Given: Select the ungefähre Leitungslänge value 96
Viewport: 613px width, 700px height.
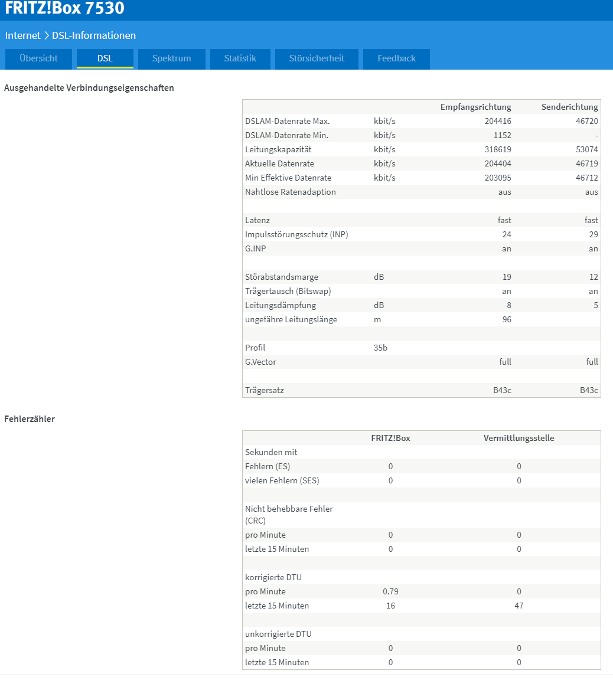Looking at the screenshot, I should coord(507,320).
